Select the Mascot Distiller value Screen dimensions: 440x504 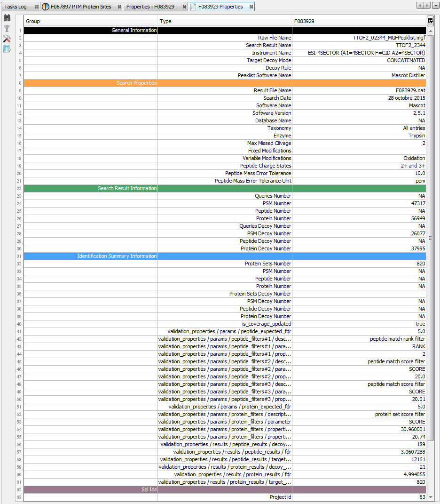pos(359,76)
